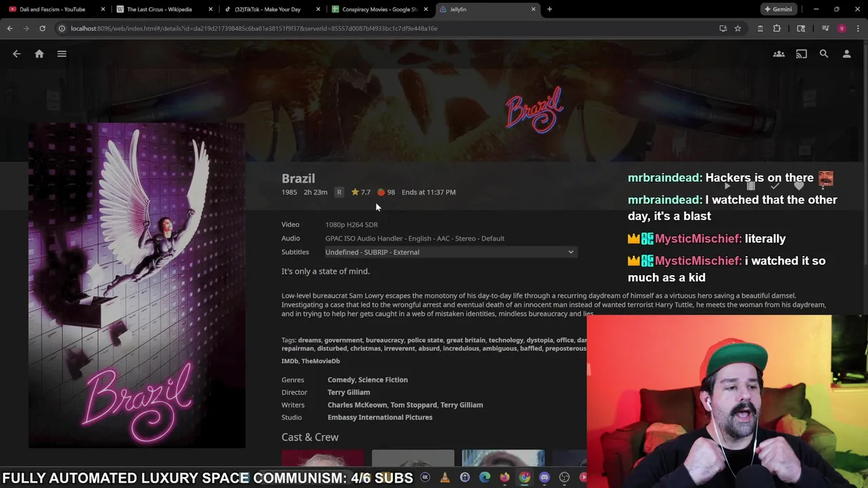Go back with Jellyfin's back arrow

pos(17,54)
